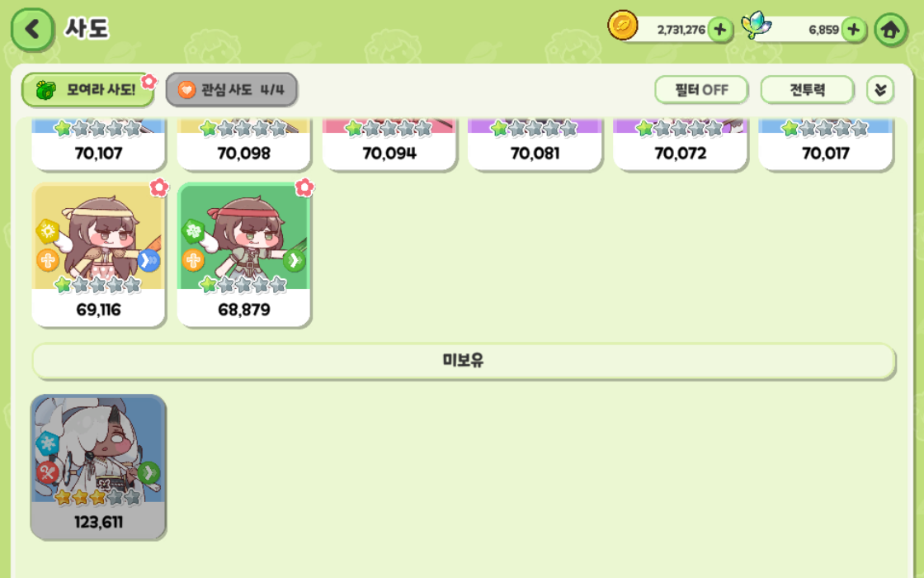Go back using the arrow button
This screenshot has width=924, height=578.
(32, 30)
